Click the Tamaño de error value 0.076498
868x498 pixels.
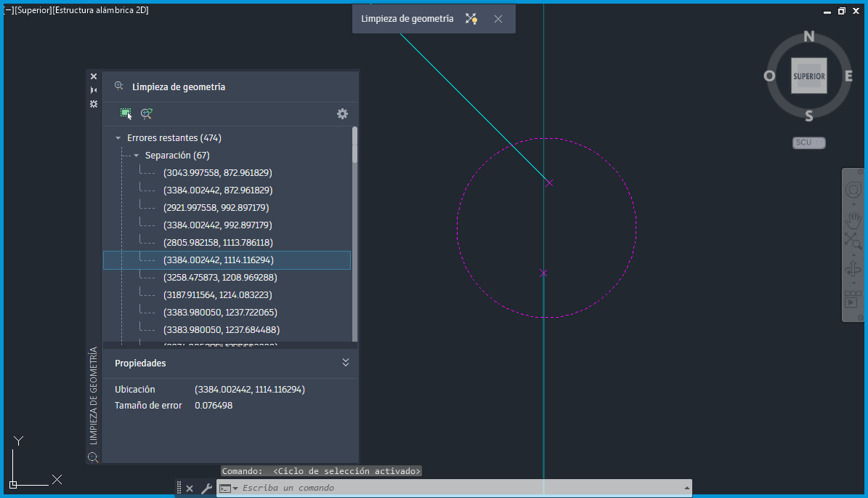[214, 406]
